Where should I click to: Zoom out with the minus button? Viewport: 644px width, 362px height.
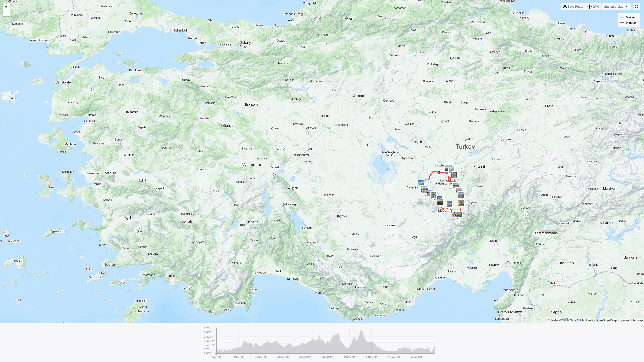click(x=6, y=13)
